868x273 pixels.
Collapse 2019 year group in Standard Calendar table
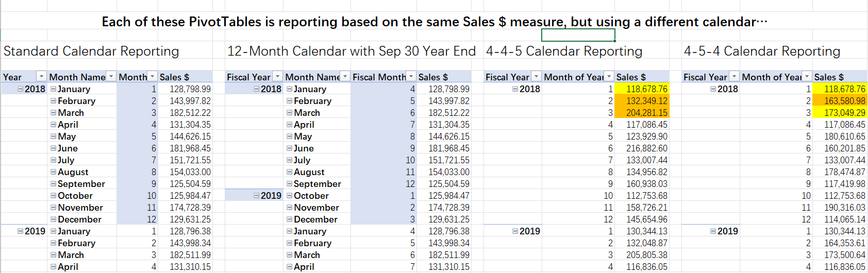pyautogui.click(x=20, y=231)
